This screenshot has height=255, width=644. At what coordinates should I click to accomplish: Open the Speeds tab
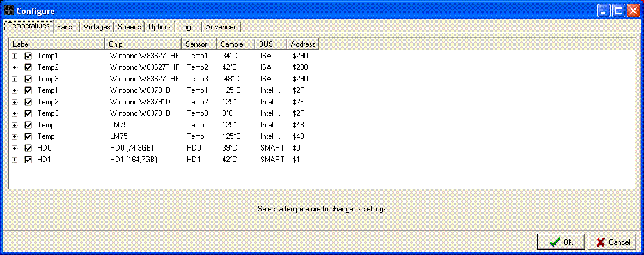tap(129, 27)
